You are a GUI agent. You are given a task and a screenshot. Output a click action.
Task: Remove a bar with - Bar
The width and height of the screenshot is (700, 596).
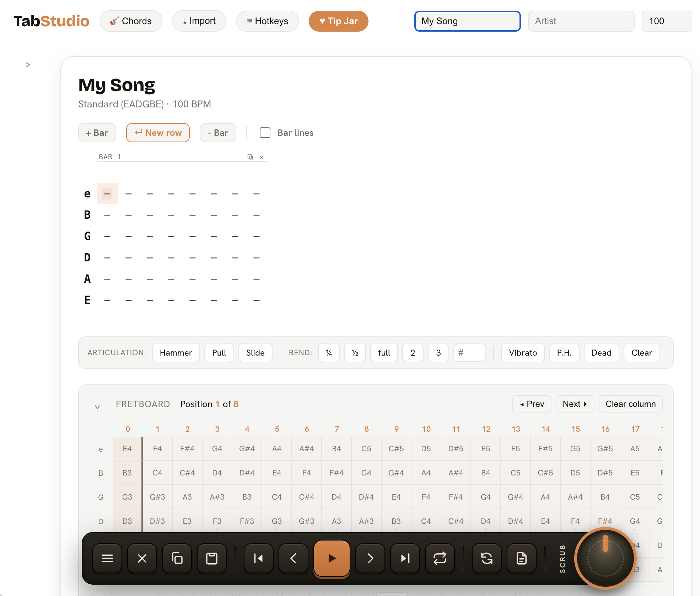[218, 133]
